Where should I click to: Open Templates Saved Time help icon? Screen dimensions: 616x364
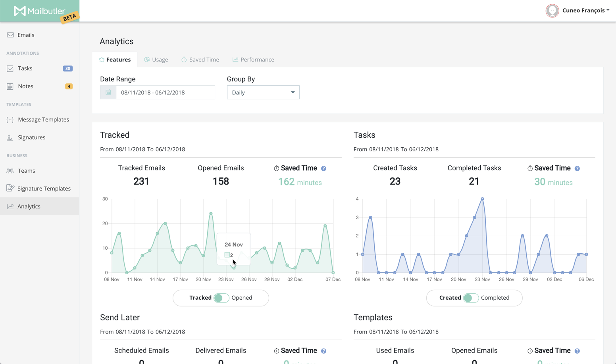pyautogui.click(x=577, y=351)
